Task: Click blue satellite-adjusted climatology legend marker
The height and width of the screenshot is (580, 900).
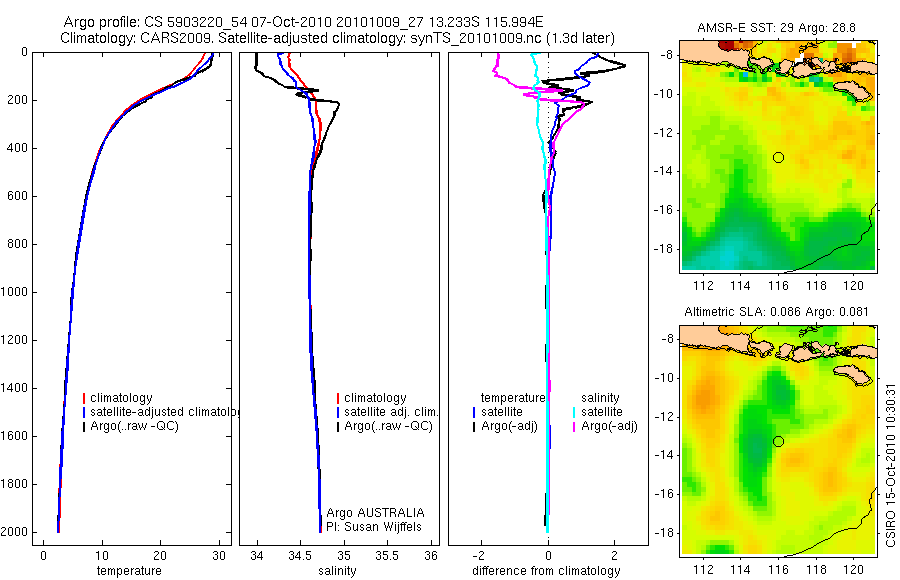Action: click(x=84, y=412)
